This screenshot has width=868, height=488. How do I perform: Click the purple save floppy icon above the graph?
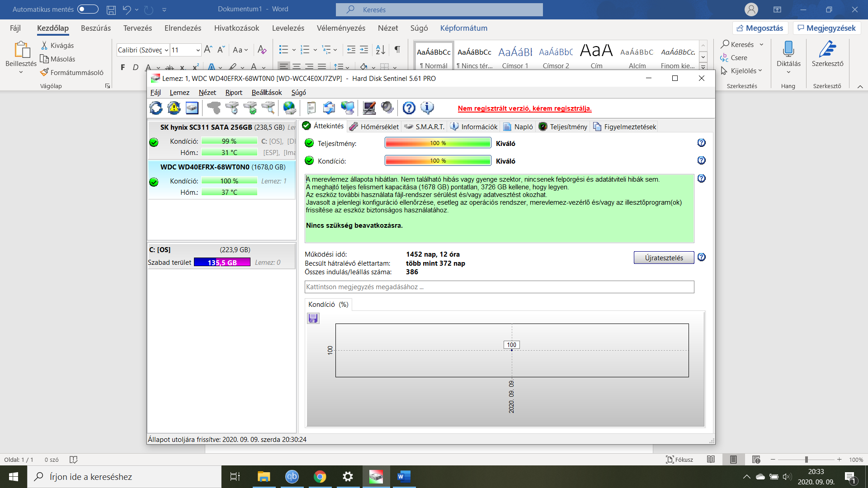313,319
